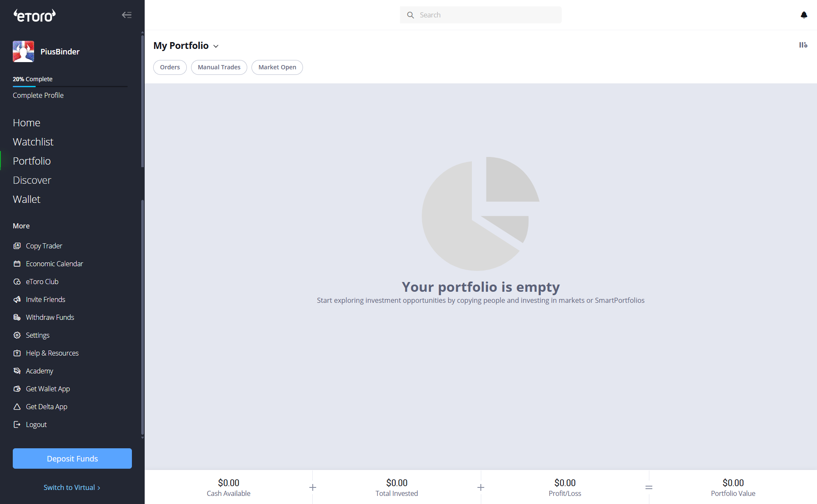Toggle the Manual Trades filter chip
This screenshot has width=817, height=504.
pos(219,67)
